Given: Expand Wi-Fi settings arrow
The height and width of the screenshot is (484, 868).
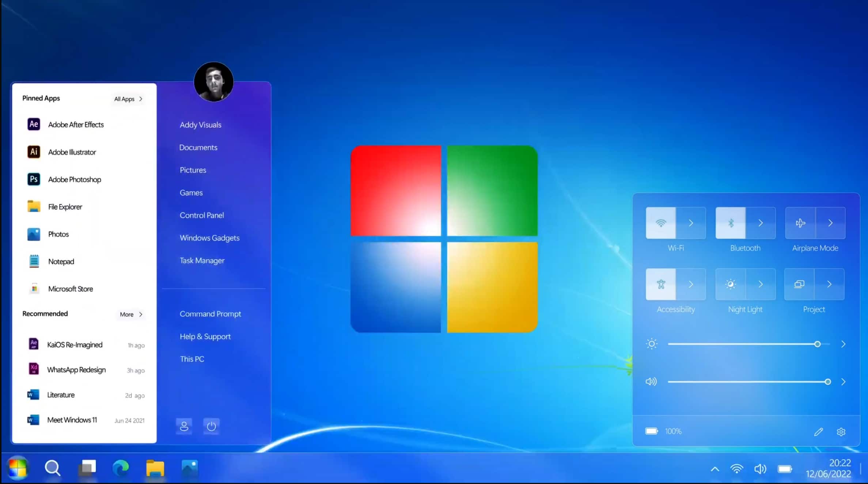Looking at the screenshot, I should click(x=690, y=223).
